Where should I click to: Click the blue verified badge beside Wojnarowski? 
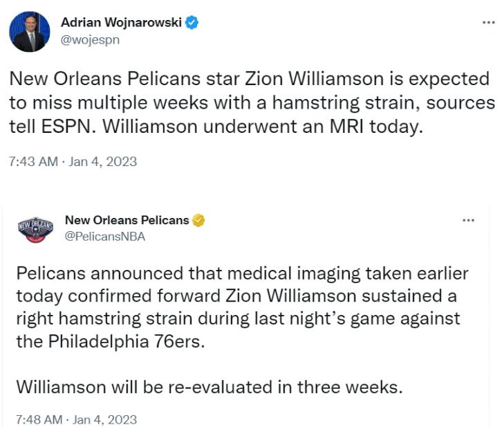(192, 23)
